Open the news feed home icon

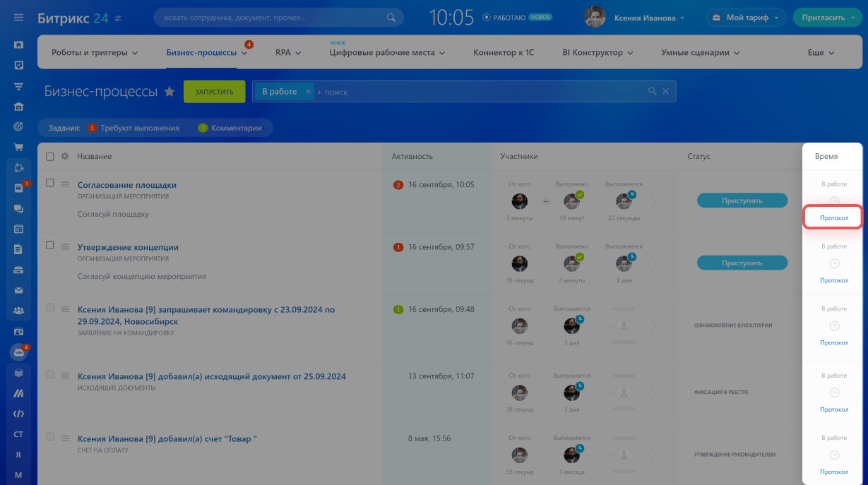coord(18,44)
